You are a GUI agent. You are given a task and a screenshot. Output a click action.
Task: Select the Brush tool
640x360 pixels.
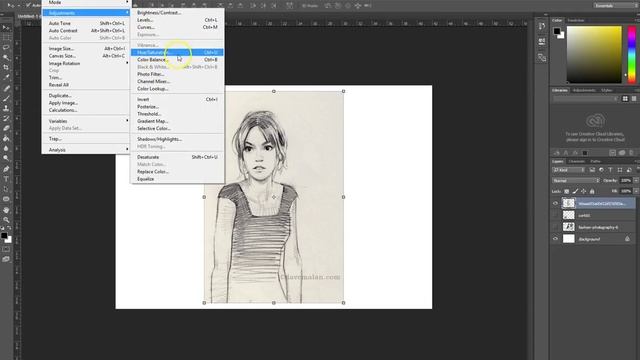pos(6,98)
